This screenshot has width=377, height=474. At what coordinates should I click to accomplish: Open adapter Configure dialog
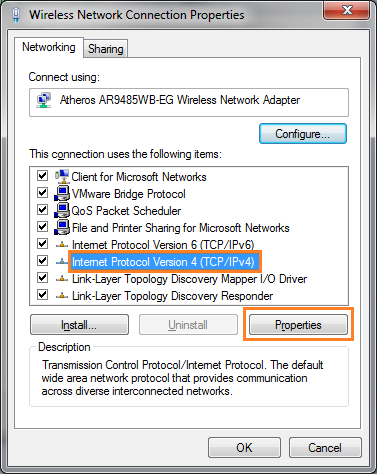pyautogui.click(x=303, y=134)
